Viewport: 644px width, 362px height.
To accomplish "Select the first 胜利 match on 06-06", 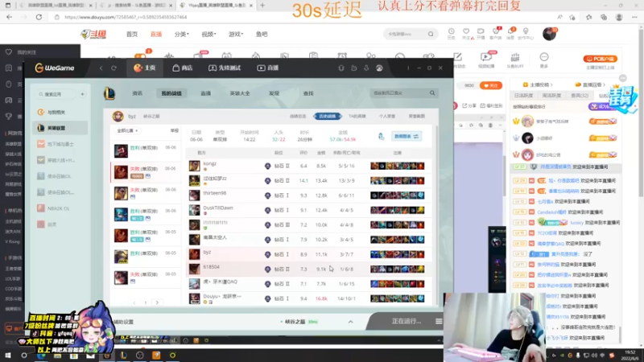I will click(146, 150).
